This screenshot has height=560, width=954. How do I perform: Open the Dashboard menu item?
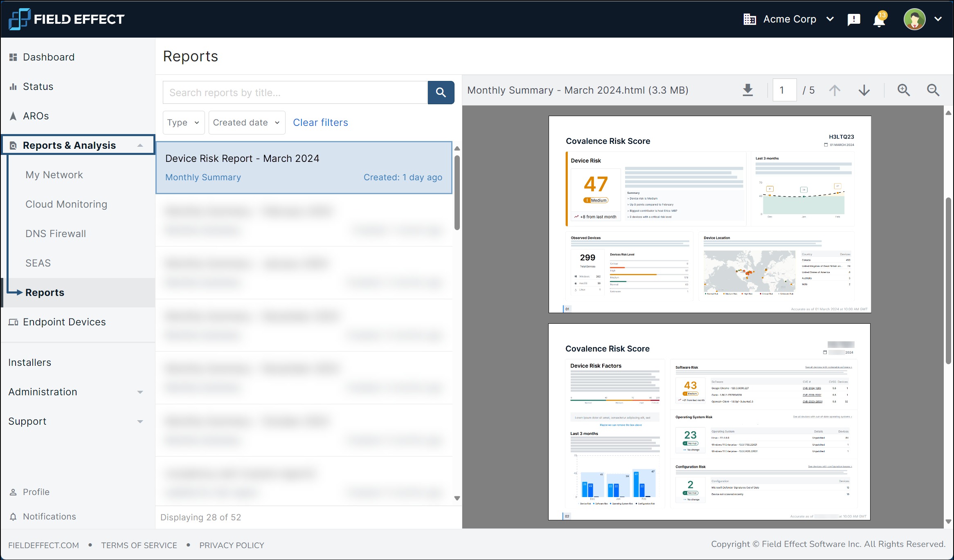point(49,57)
